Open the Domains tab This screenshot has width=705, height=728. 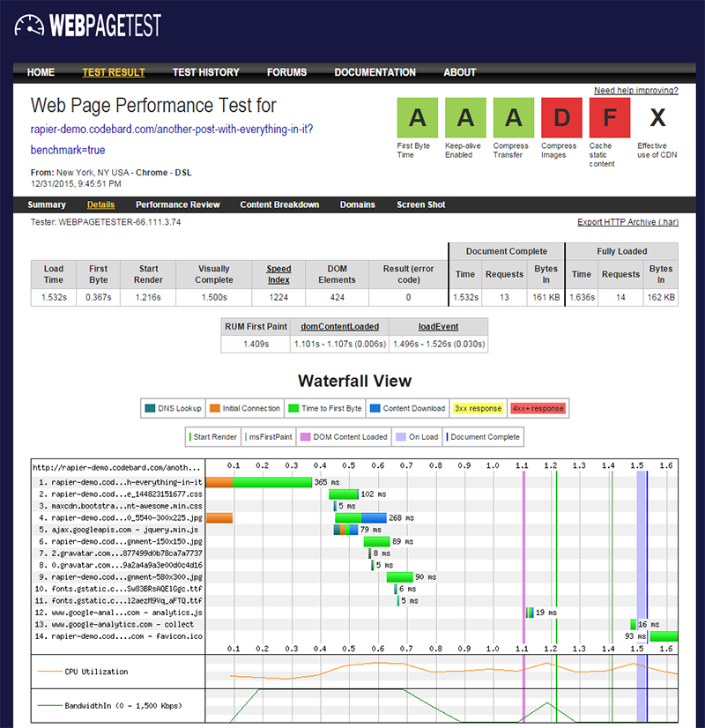pos(358,204)
